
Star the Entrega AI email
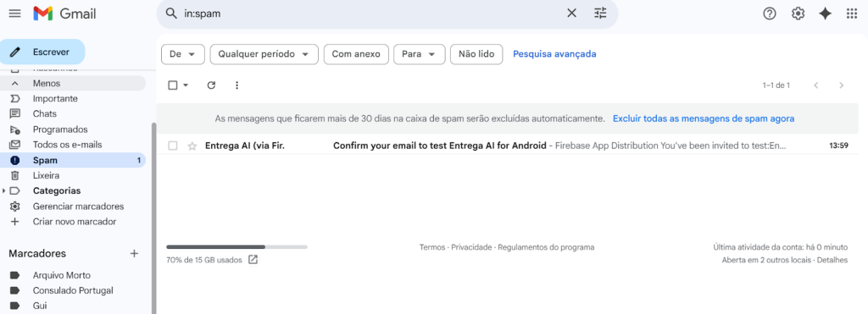pos(192,146)
